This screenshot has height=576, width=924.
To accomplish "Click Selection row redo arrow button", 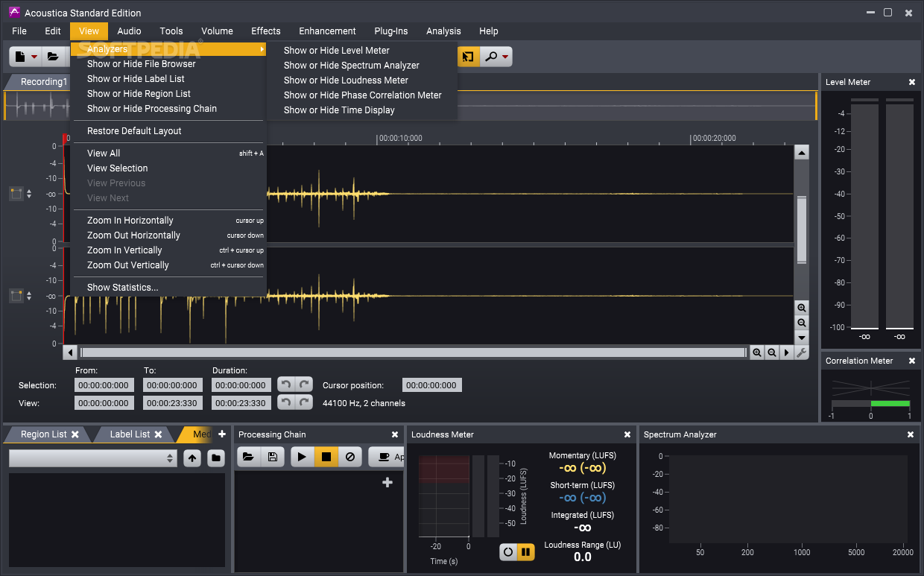I will [x=303, y=384].
